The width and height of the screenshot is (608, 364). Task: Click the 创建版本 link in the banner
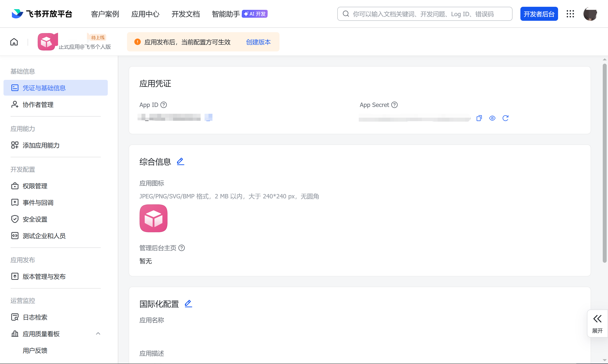click(258, 42)
